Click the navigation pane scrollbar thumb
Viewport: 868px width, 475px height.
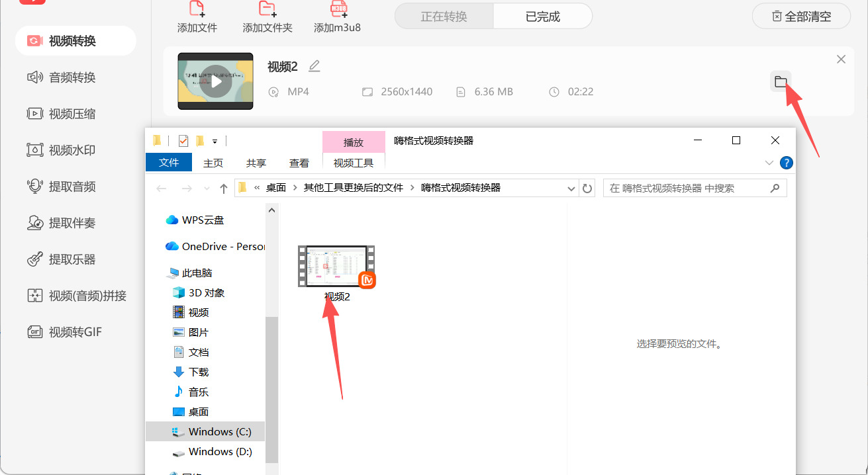click(271, 389)
